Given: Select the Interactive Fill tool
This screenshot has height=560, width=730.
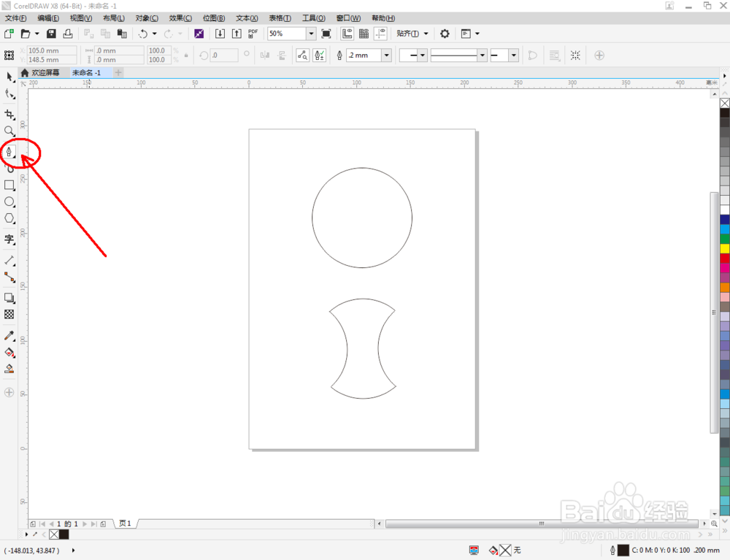Looking at the screenshot, I should [9, 353].
